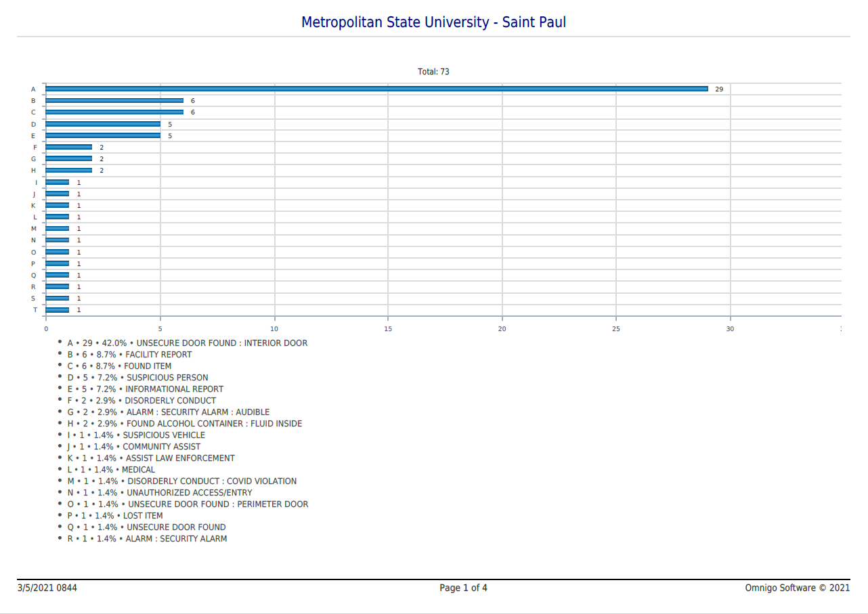The width and height of the screenshot is (868, 614).
Task: Click the Omnigo Software © 2021 footer text
Action: [x=797, y=588]
